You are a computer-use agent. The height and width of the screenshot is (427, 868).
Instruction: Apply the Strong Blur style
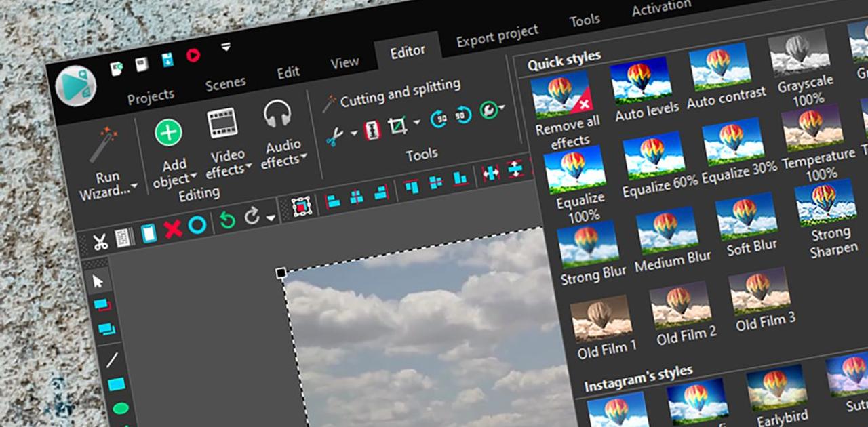coord(590,253)
